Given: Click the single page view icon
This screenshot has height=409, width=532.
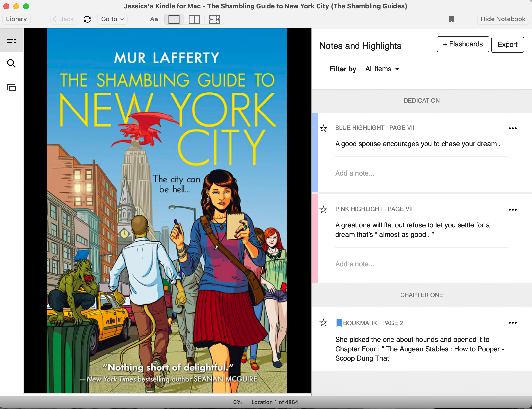Looking at the screenshot, I should click(174, 19).
